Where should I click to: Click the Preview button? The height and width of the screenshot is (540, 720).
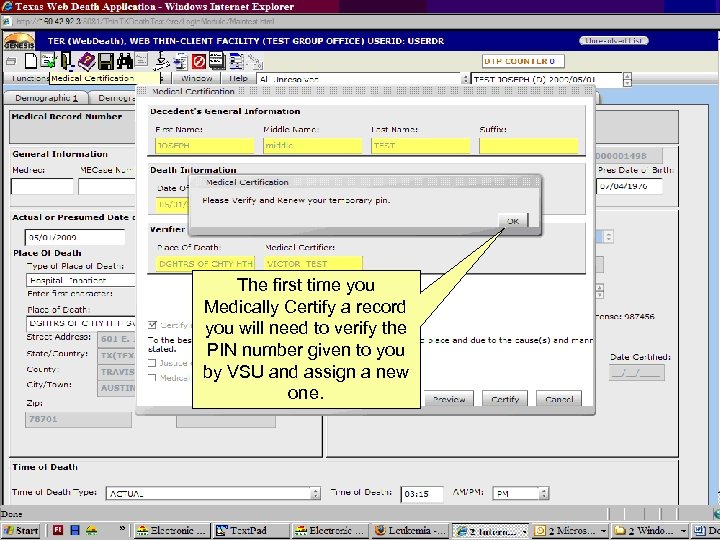(x=448, y=399)
